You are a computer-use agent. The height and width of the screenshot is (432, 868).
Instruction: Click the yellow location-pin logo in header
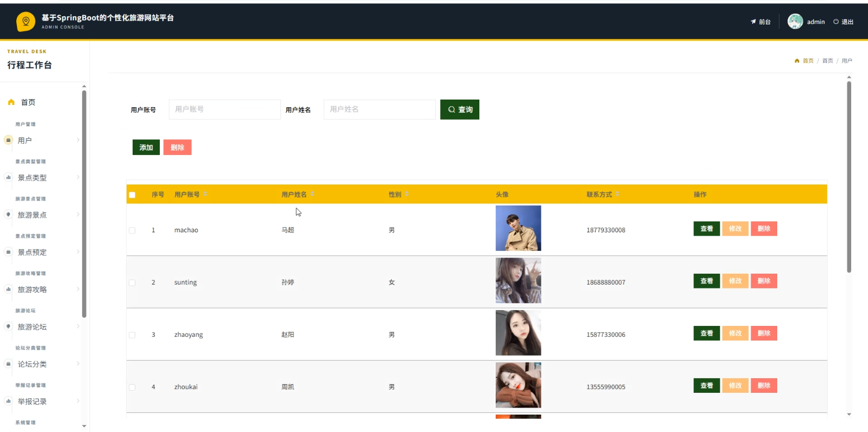click(x=26, y=22)
